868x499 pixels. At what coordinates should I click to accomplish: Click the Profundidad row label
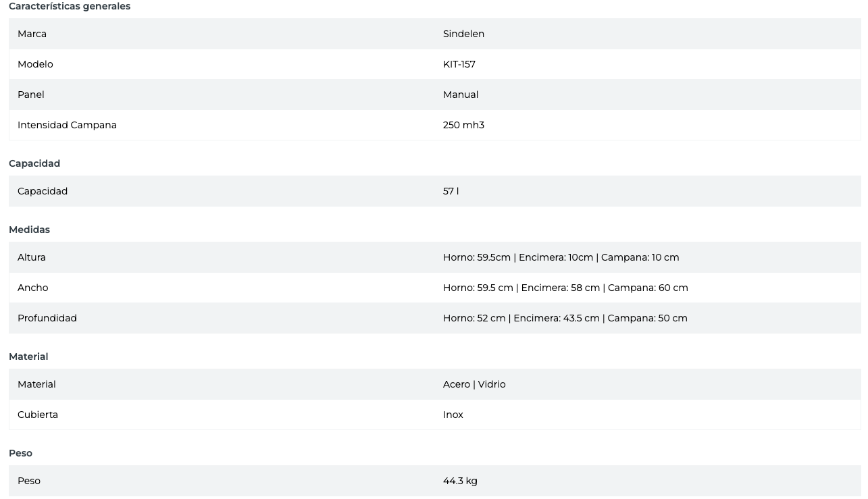click(x=47, y=318)
